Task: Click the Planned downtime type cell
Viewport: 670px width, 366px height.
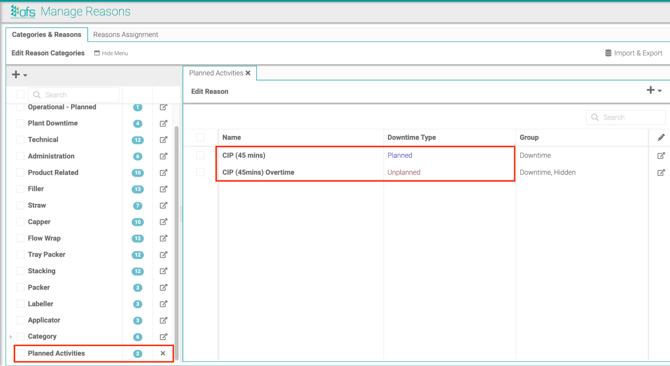Action: click(400, 155)
